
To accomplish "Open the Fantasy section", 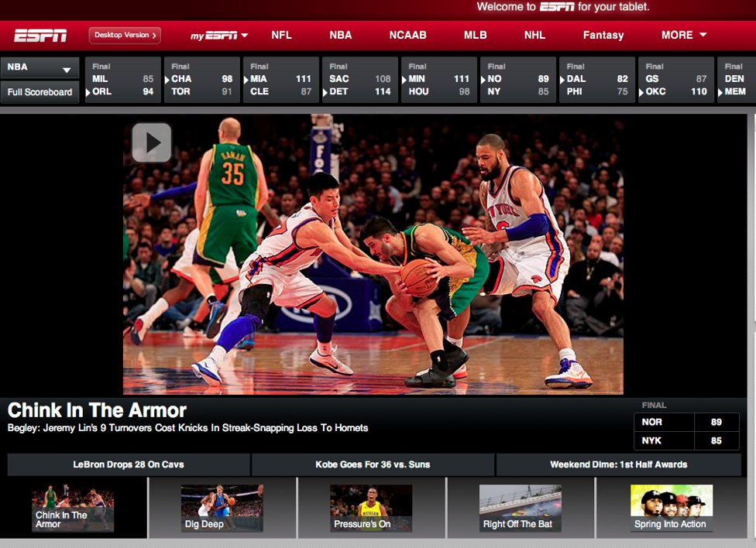I will pyautogui.click(x=603, y=35).
